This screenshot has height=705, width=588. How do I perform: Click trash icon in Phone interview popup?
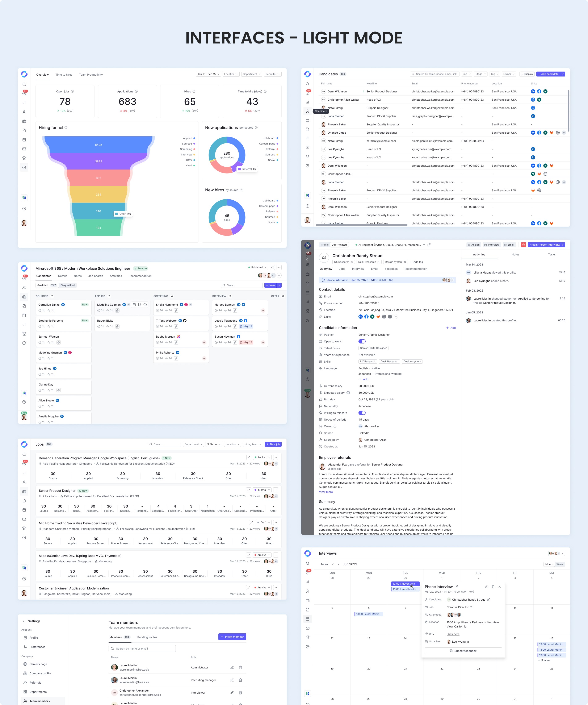coord(493,587)
